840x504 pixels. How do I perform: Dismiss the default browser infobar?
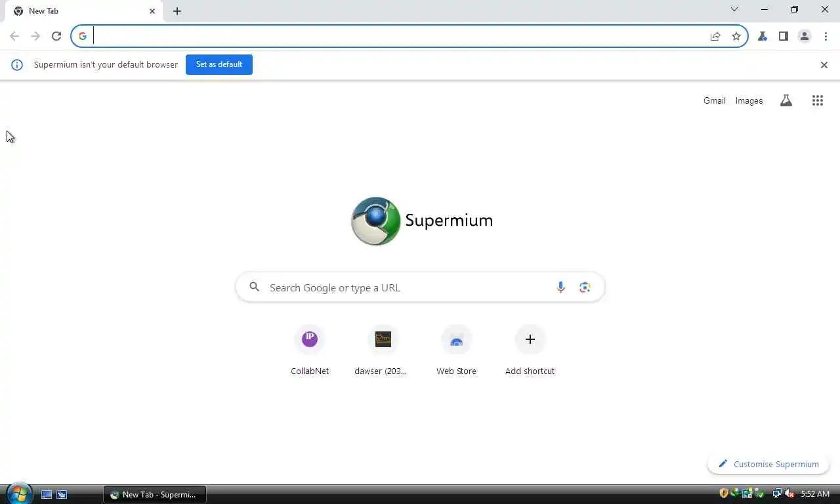click(x=824, y=65)
